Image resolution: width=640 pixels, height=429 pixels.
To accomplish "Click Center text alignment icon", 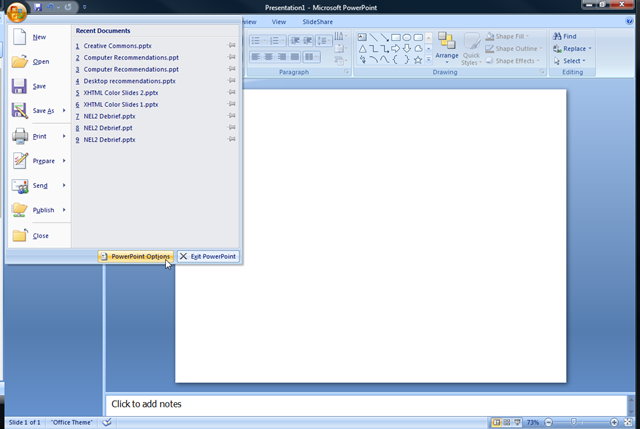I will (x=269, y=57).
